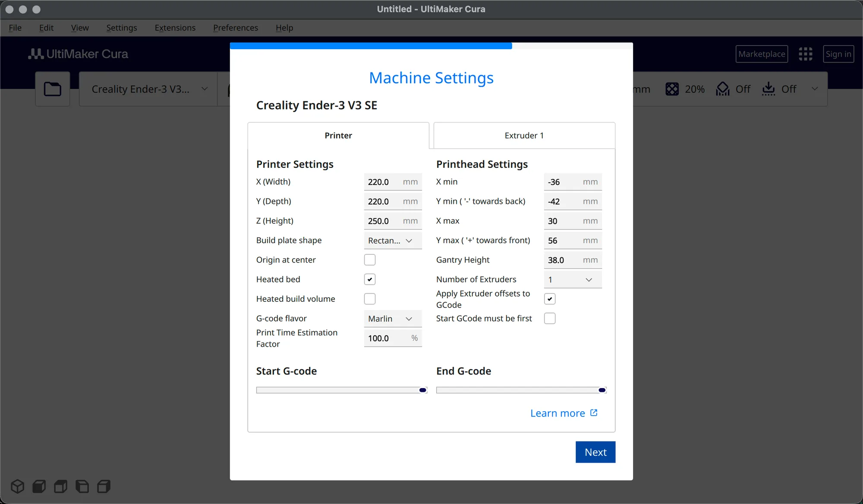863x504 pixels.
Task: Expand Number of Extruders dropdown
Action: 573,279
